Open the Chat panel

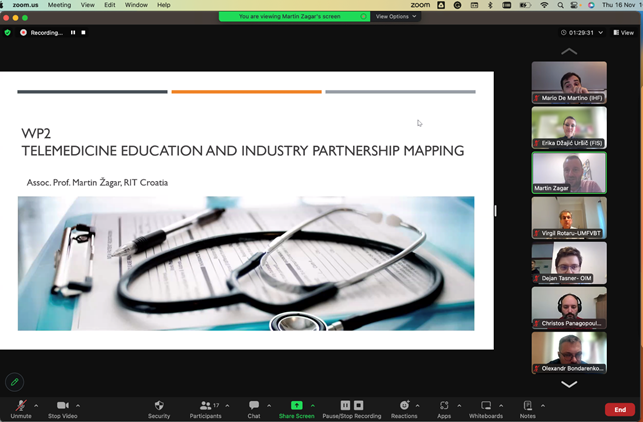point(254,406)
